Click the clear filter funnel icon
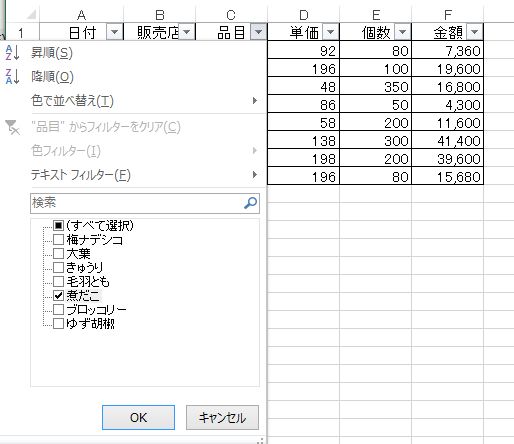The width and height of the screenshot is (514, 444). [12, 127]
